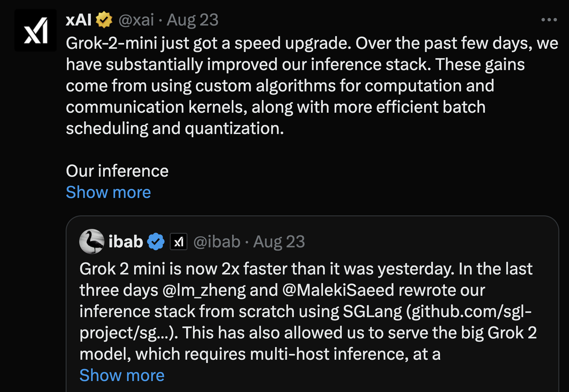Open the xAI profile avatar logo
Viewport: 569px width, 392px height.
pyautogui.click(x=36, y=30)
